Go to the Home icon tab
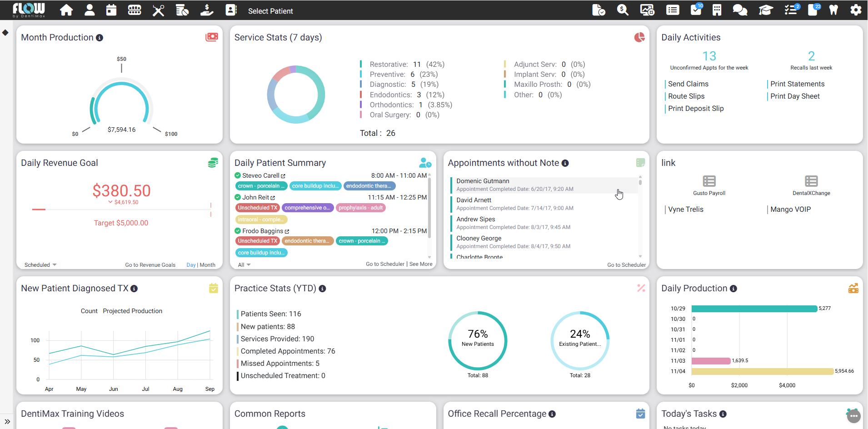The image size is (868, 429). 66,10
